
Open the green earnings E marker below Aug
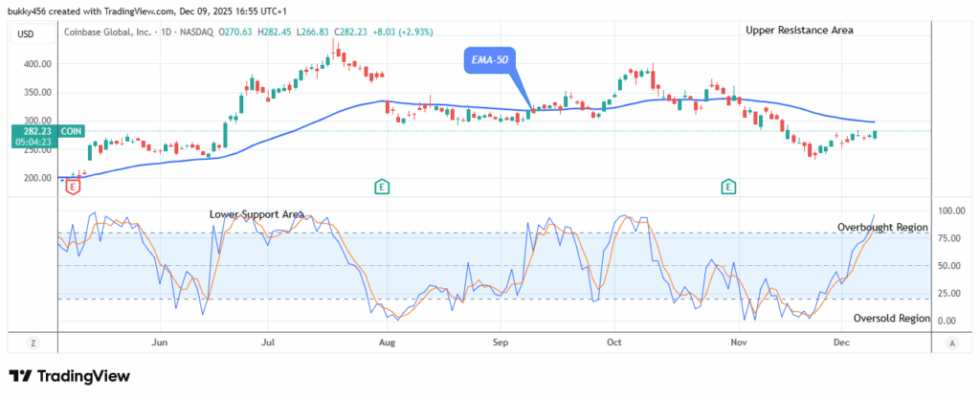(x=381, y=186)
